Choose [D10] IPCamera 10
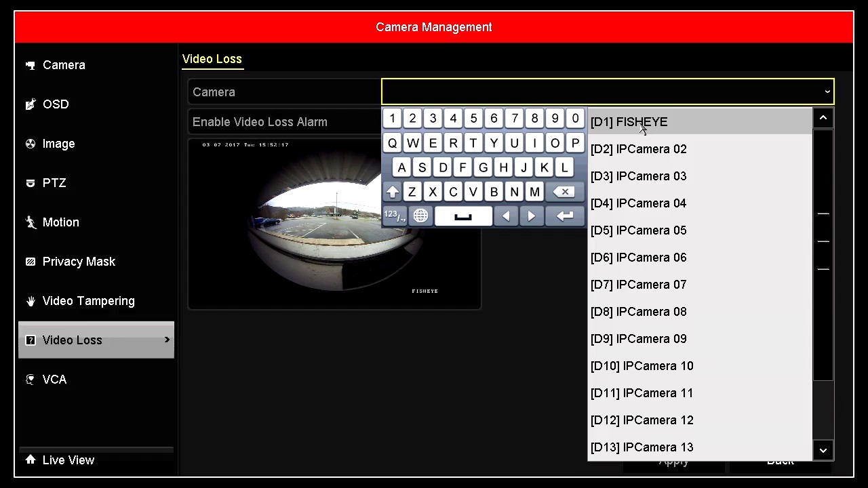Viewport: 868px width, 488px height. click(x=700, y=366)
